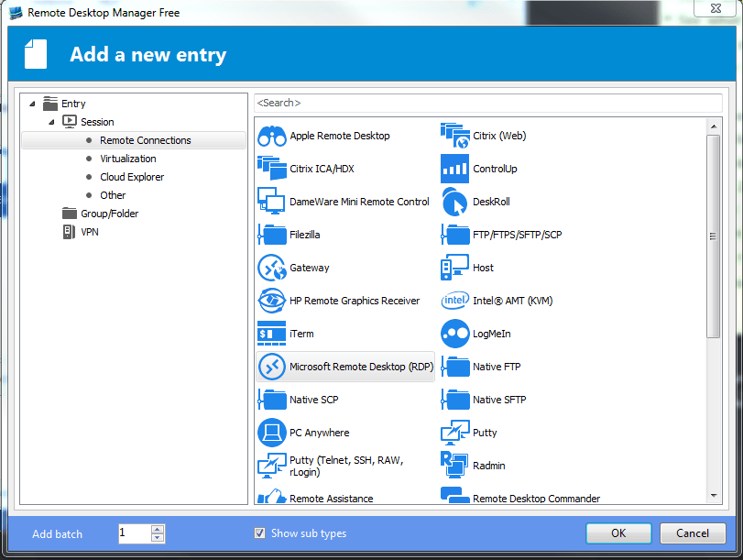Toggle the Show sub types checkbox
743x560 pixels.
pyautogui.click(x=259, y=533)
